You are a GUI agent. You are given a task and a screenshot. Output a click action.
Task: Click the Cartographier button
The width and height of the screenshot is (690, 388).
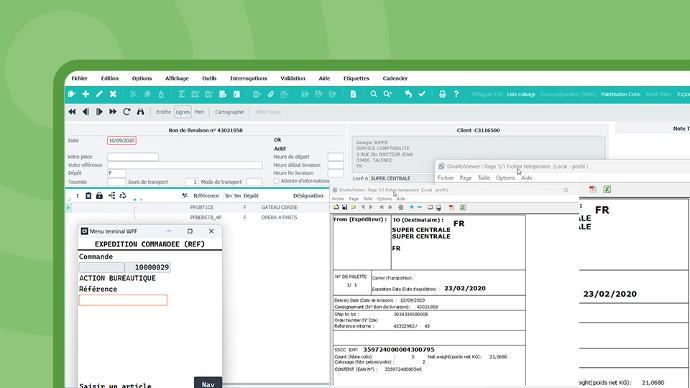229,112
